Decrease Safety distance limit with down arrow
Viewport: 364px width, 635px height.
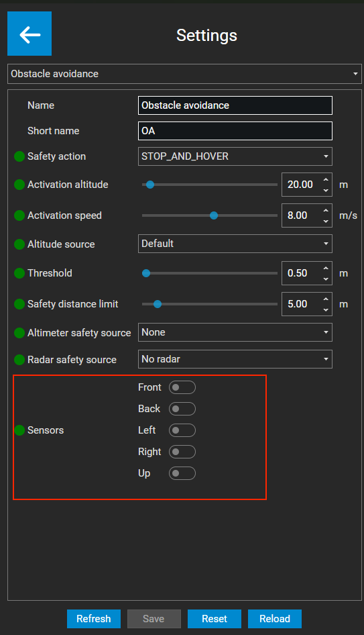tap(326, 310)
